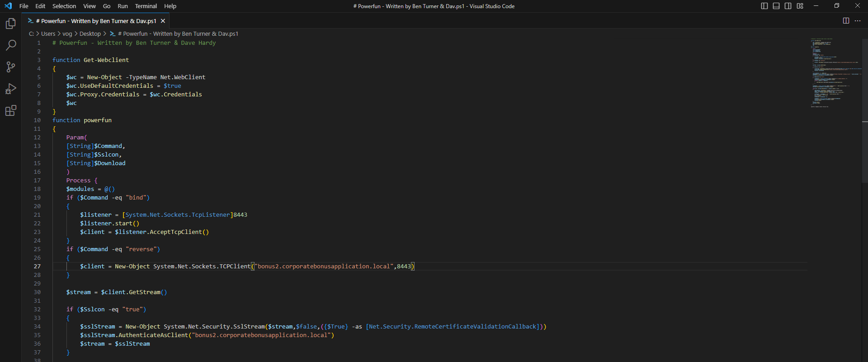Image resolution: width=868 pixels, height=362 pixels.
Task: Click the PowerShell icon on the editor tab
Action: click(x=30, y=21)
